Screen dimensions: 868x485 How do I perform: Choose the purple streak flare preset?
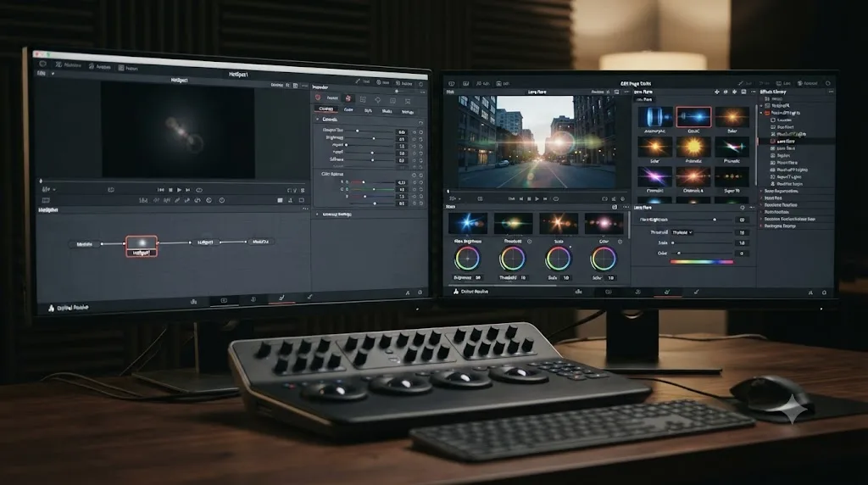tap(655, 177)
